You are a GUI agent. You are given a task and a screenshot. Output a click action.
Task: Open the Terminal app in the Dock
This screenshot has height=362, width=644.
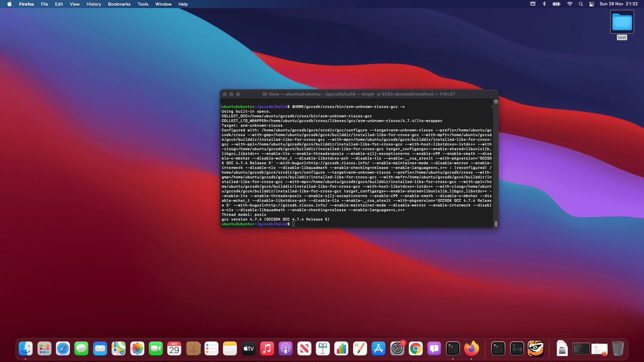(x=452, y=348)
